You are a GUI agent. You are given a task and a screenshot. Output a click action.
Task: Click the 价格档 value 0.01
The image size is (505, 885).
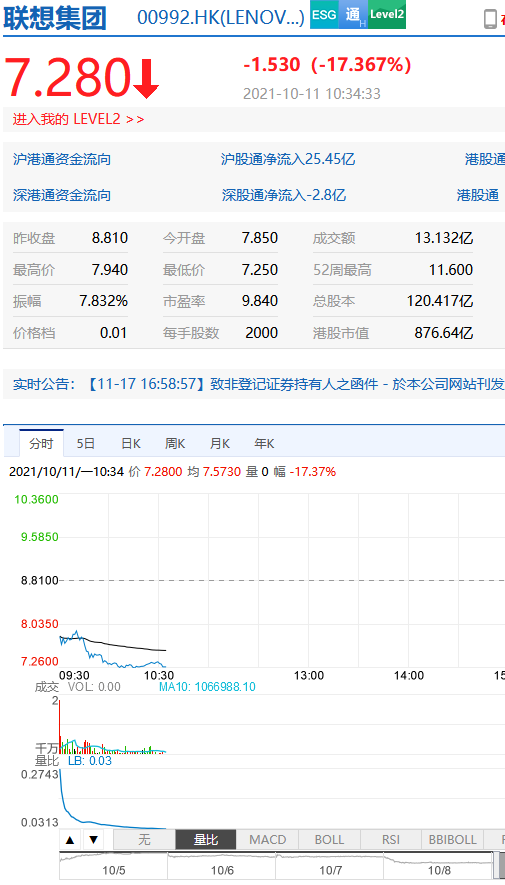[113, 333]
